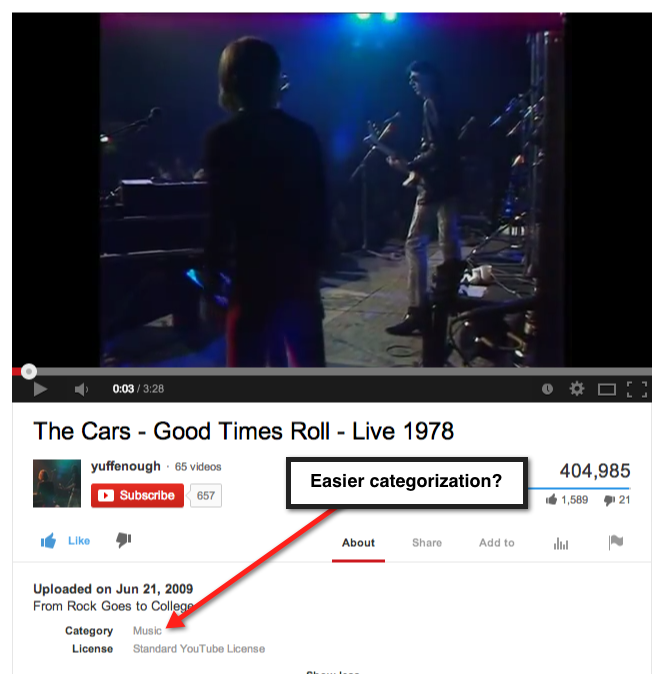Click the video frame area
661x674 pixels.
332,190
